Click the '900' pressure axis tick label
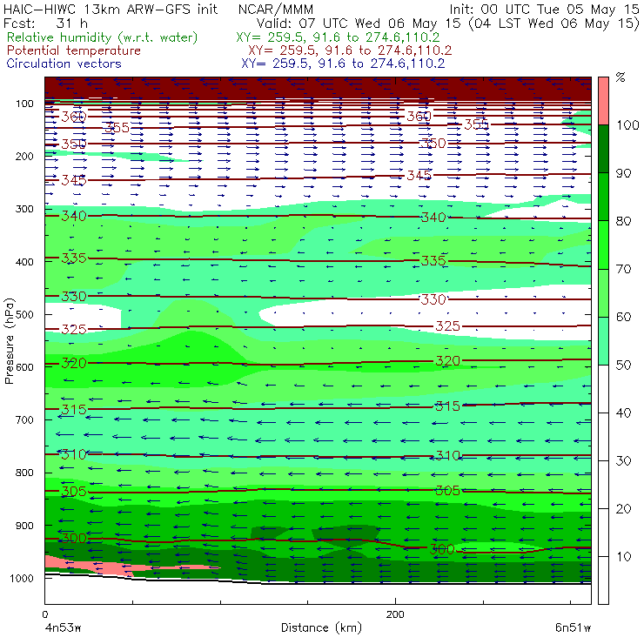Viewport: 644px width, 644px height. coord(24,526)
